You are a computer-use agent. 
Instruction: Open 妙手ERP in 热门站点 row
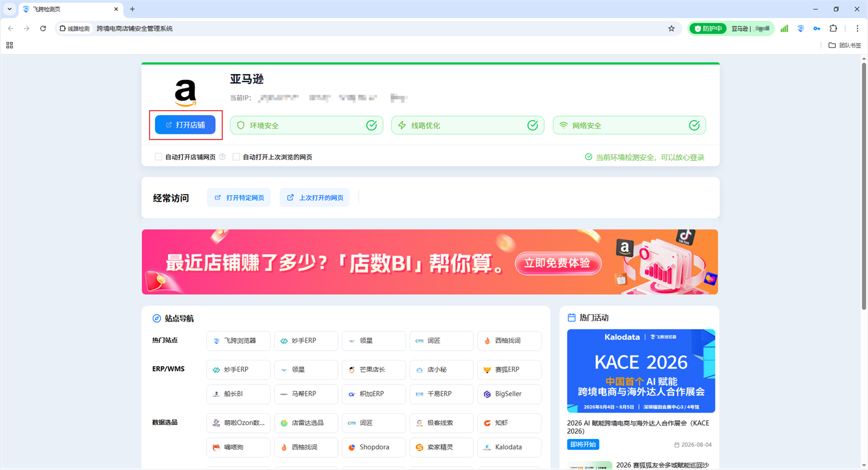(x=306, y=341)
